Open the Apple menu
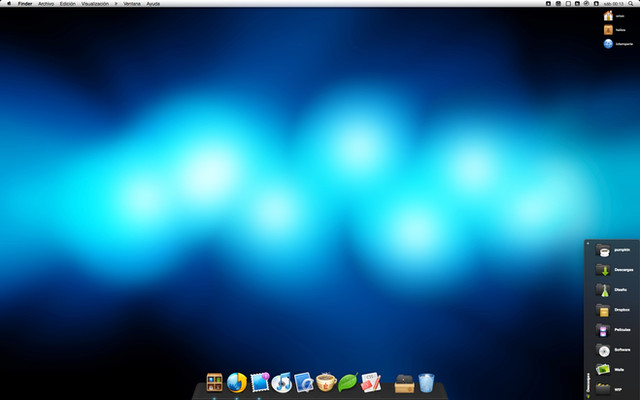Image resolution: width=640 pixels, height=400 pixels. point(9,4)
